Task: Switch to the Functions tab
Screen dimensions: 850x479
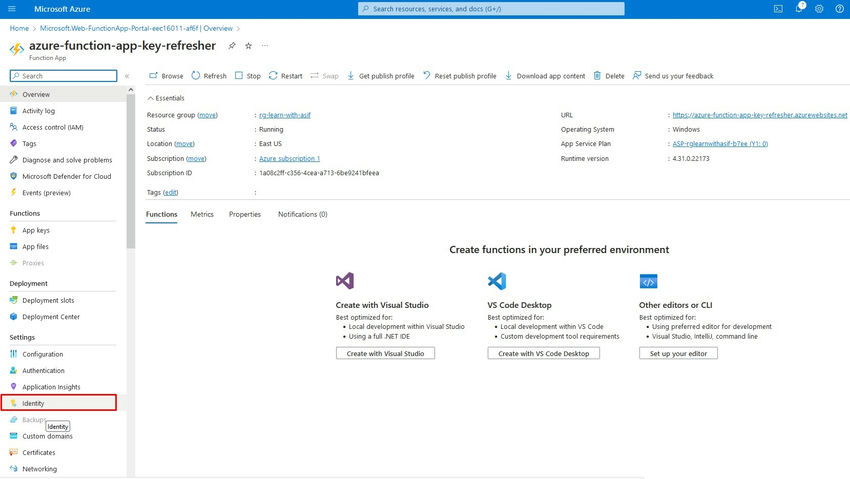Action: [x=162, y=215]
